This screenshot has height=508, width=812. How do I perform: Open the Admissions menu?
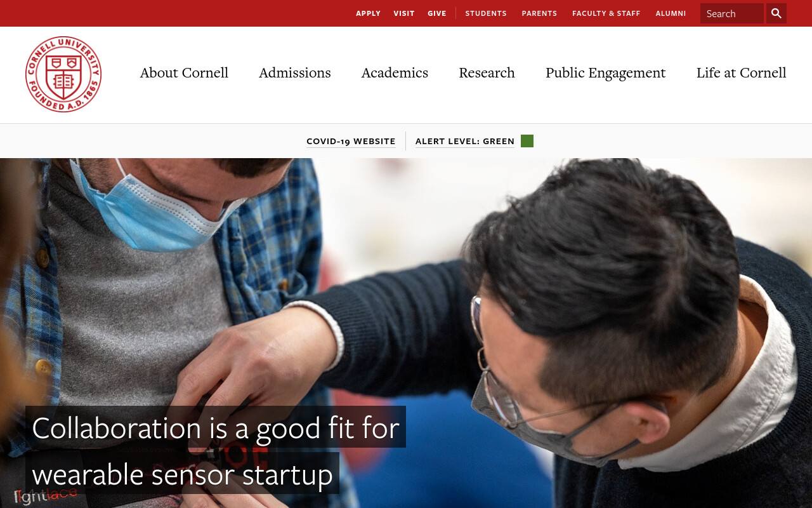295,72
